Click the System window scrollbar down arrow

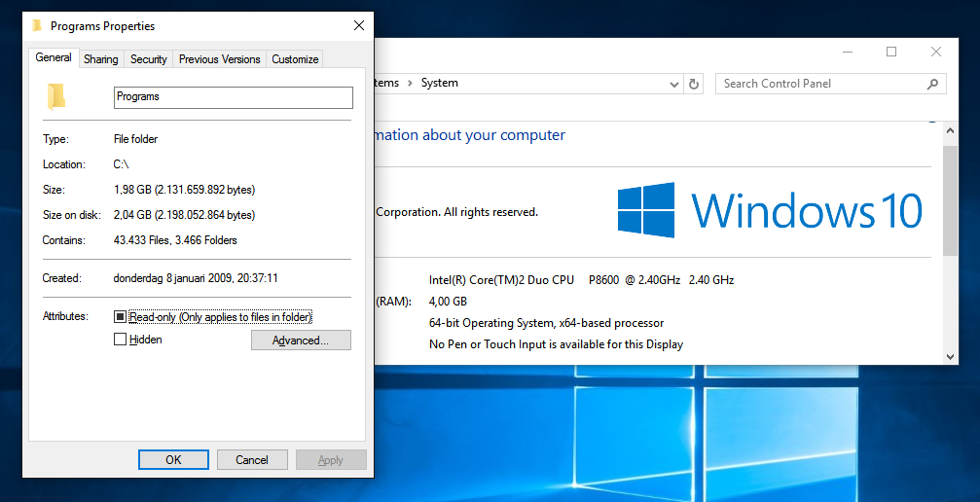pos(950,357)
